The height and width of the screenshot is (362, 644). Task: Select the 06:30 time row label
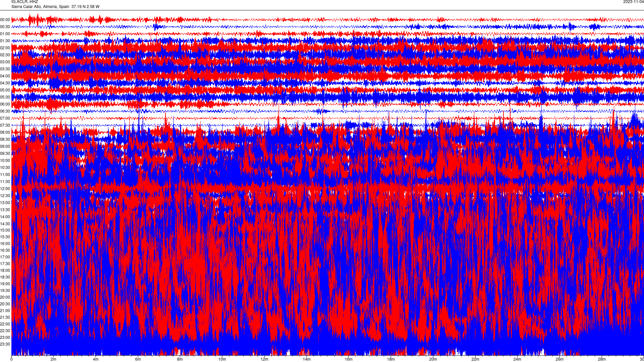(5, 111)
